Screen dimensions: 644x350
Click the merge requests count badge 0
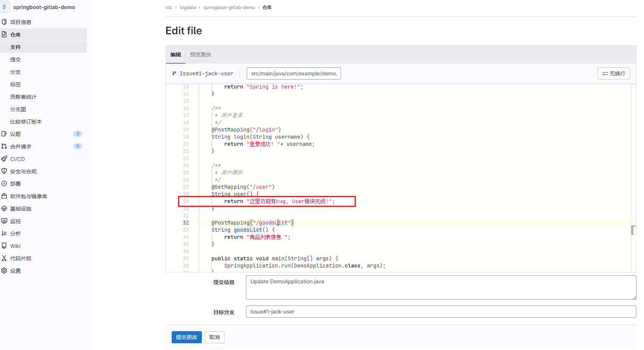pyautogui.click(x=78, y=146)
